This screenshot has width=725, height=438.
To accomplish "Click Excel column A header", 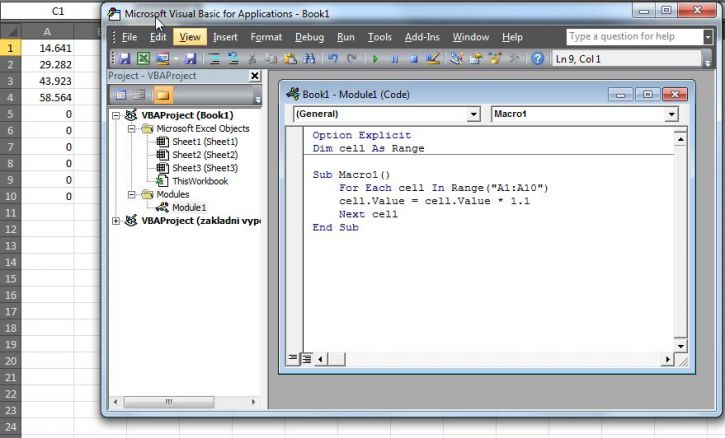I will 47,32.
